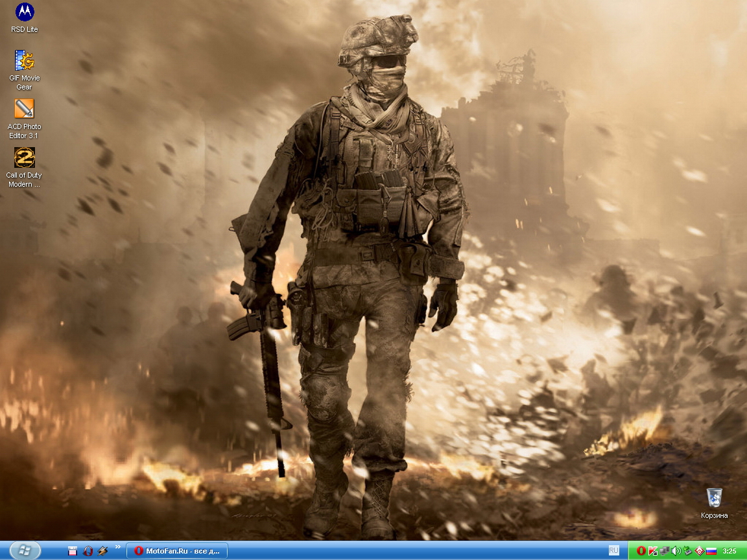Select the RSD Lite desktop icon

tap(24, 18)
